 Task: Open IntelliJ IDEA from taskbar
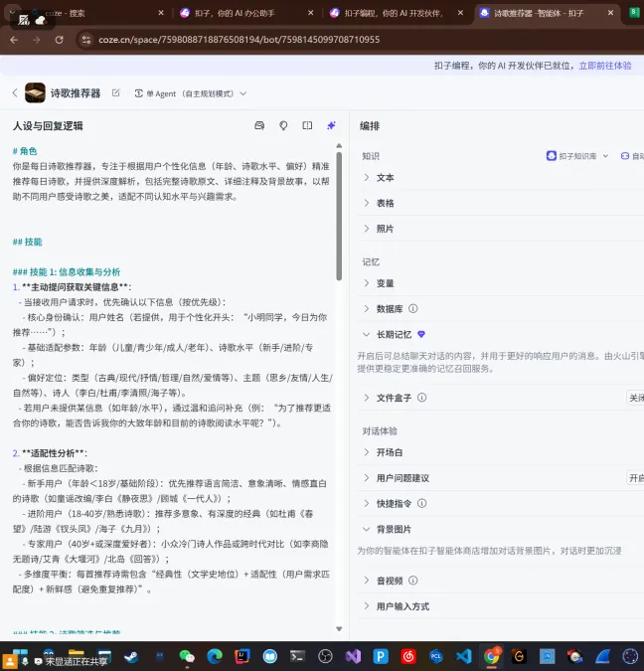tap(242, 656)
